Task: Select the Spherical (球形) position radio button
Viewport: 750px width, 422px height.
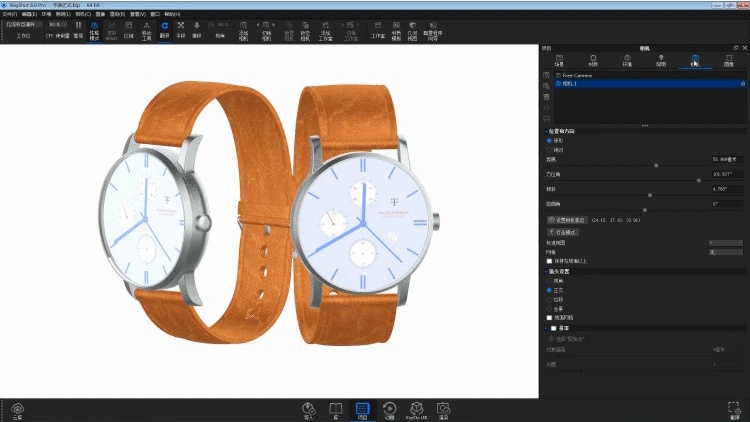Action: (549, 141)
